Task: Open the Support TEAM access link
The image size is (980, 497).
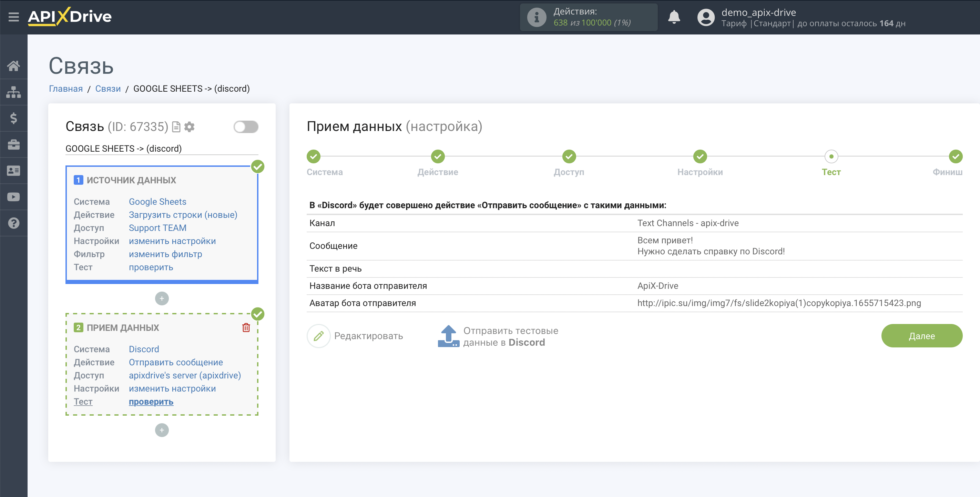Action: 157,228
